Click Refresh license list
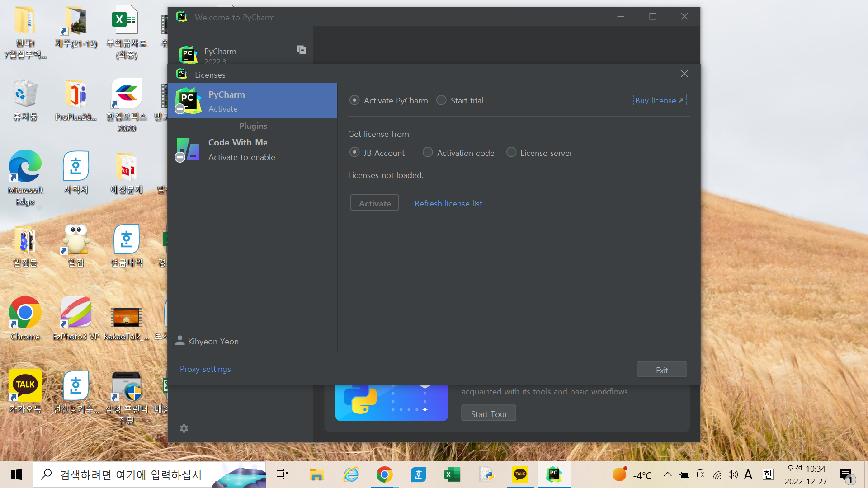Viewport: 868px width, 488px height. tap(448, 203)
